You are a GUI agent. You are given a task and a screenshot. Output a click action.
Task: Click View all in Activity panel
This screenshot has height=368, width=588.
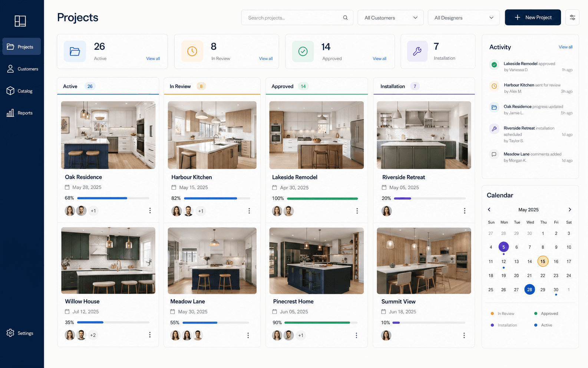(565, 47)
